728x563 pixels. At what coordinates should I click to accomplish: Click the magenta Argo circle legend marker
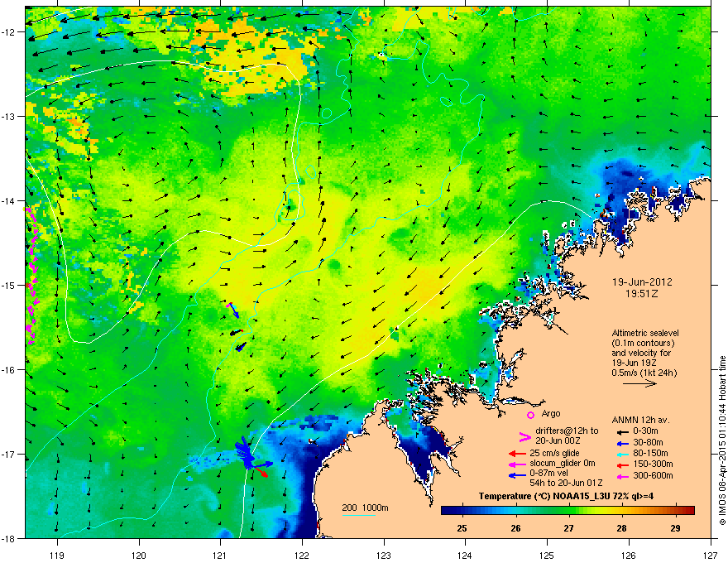point(530,415)
